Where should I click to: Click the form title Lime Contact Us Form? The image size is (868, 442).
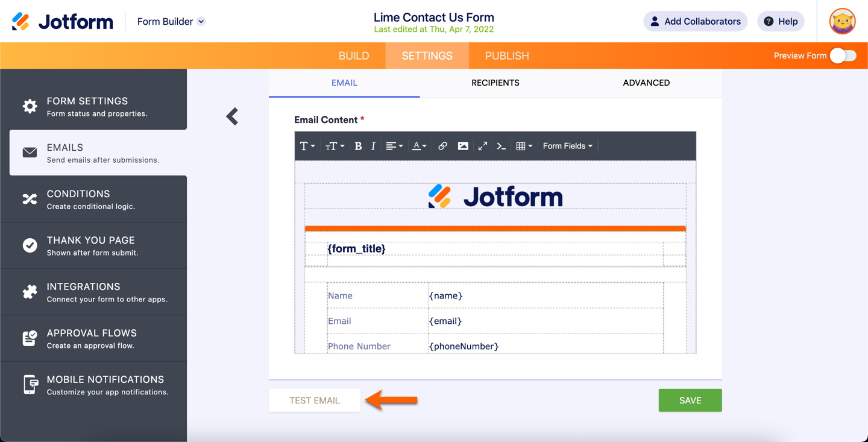coord(434,17)
